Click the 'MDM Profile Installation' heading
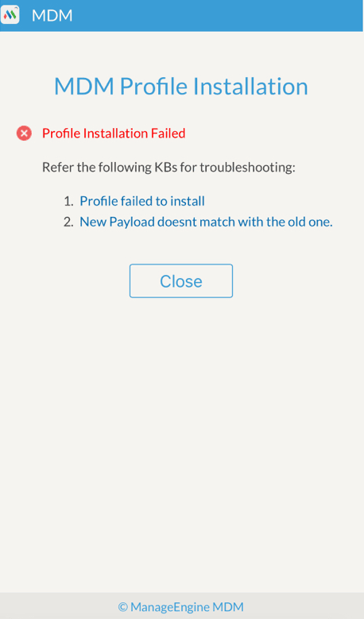Image resolution: width=364 pixels, height=619 pixels. tap(181, 86)
